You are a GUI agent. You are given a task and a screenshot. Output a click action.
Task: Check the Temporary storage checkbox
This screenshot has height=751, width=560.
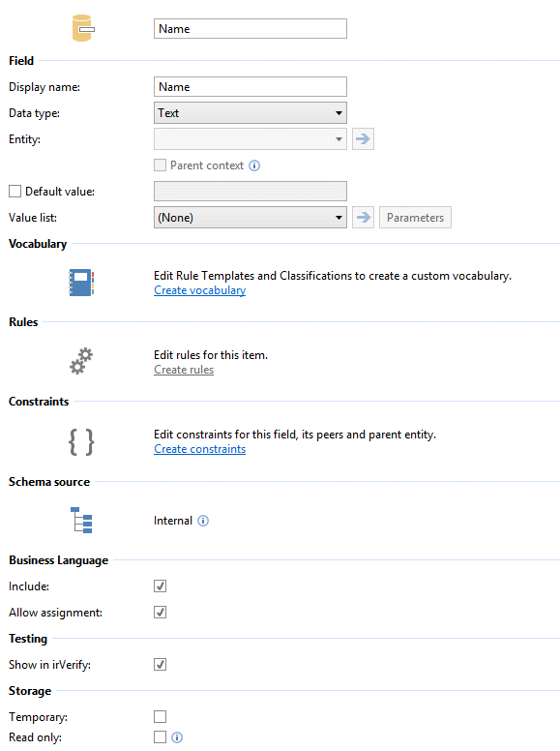click(160, 716)
